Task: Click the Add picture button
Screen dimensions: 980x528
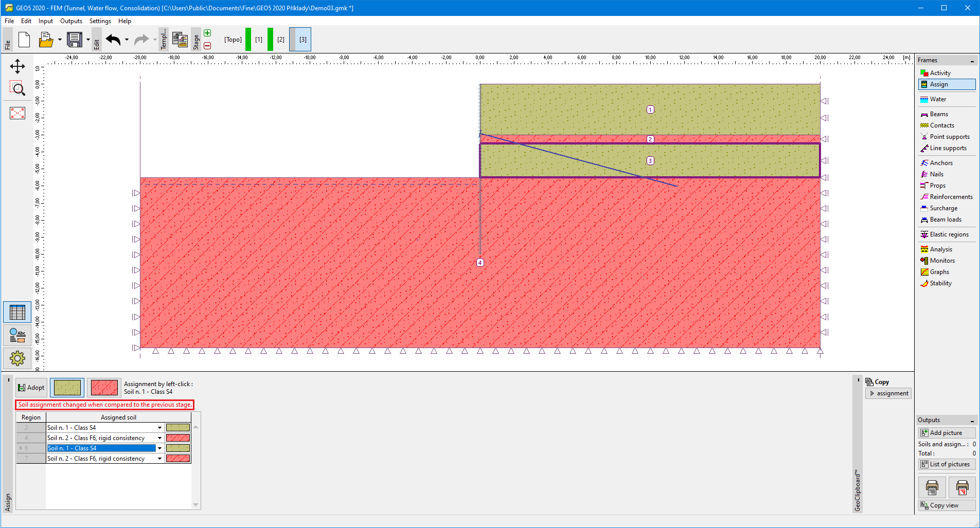Action: pyautogui.click(x=946, y=433)
